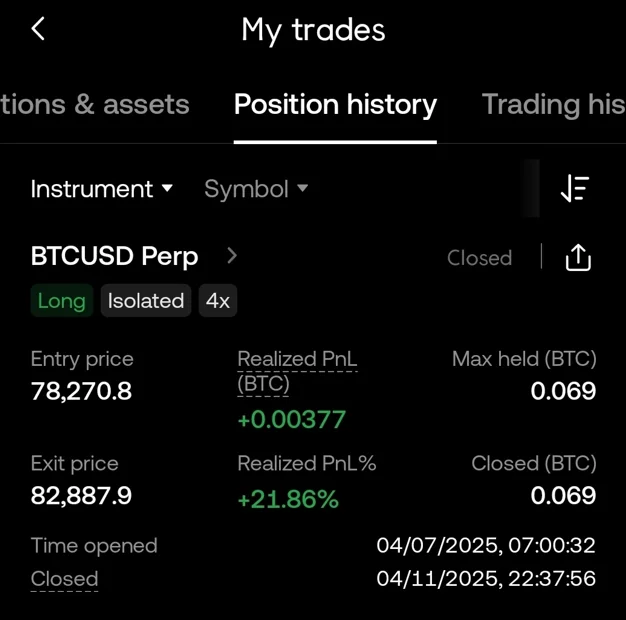Image resolution: width=626 pixels, height=620 pixels.
Task: Tap the My trades page title
Action: pos(313,30)
